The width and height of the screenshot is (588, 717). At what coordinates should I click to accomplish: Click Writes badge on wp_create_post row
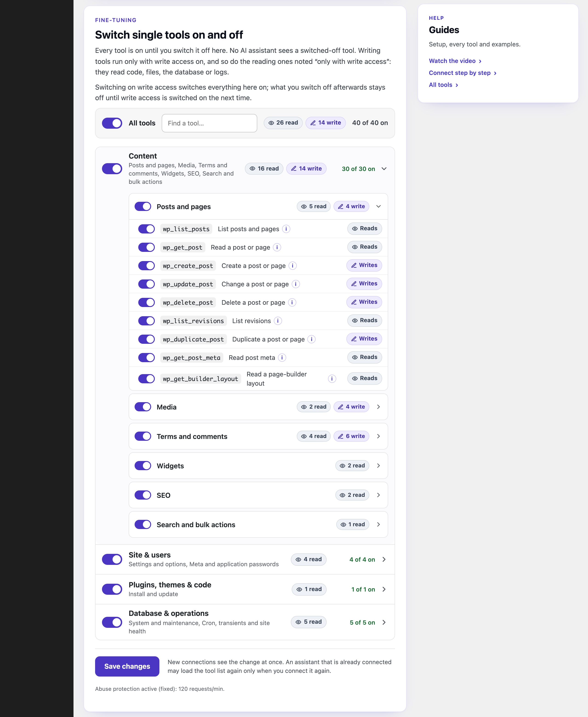pos(364,265)
